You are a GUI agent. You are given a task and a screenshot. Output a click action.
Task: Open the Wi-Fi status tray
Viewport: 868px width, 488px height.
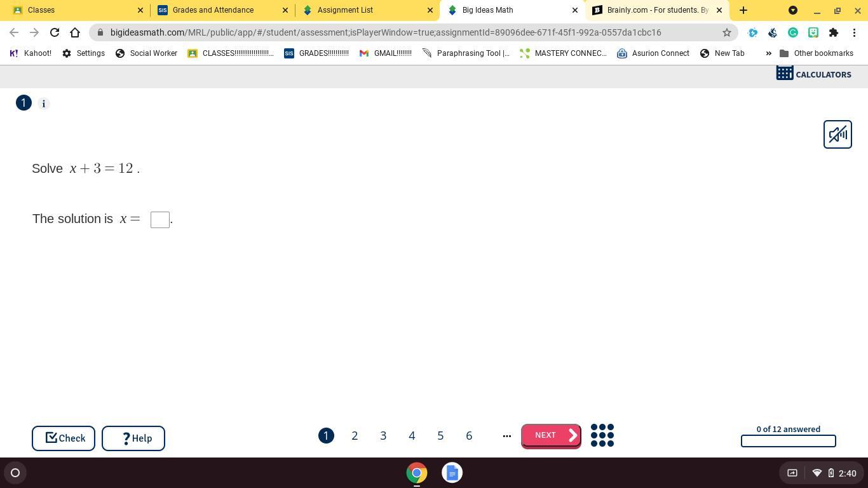tap(817, 473)
